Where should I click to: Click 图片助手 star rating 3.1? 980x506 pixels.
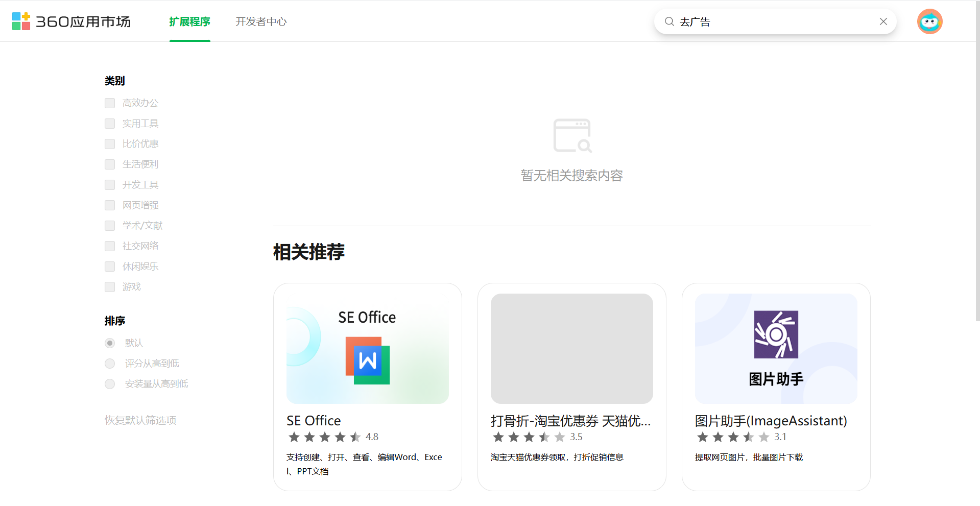(742, 437)
